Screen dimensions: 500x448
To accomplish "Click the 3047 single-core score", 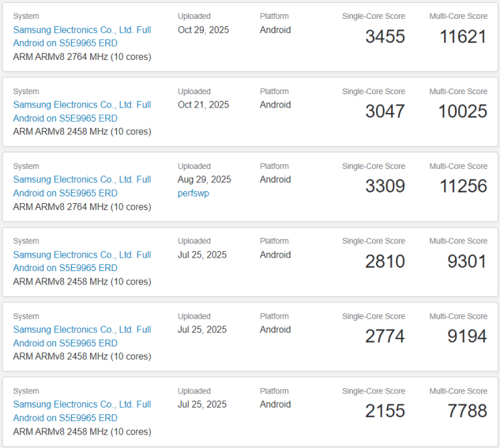I will 385,112.
